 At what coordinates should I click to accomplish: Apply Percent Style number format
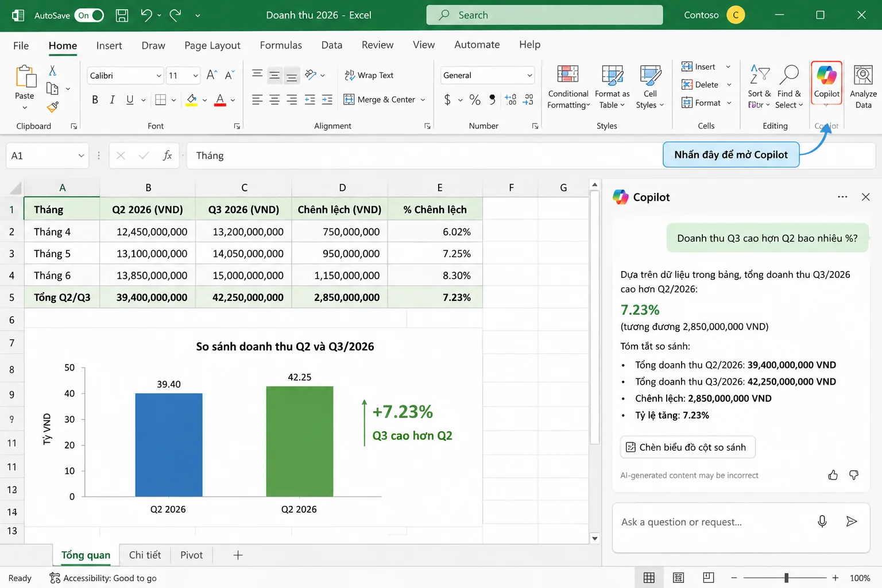pos(475,100)
